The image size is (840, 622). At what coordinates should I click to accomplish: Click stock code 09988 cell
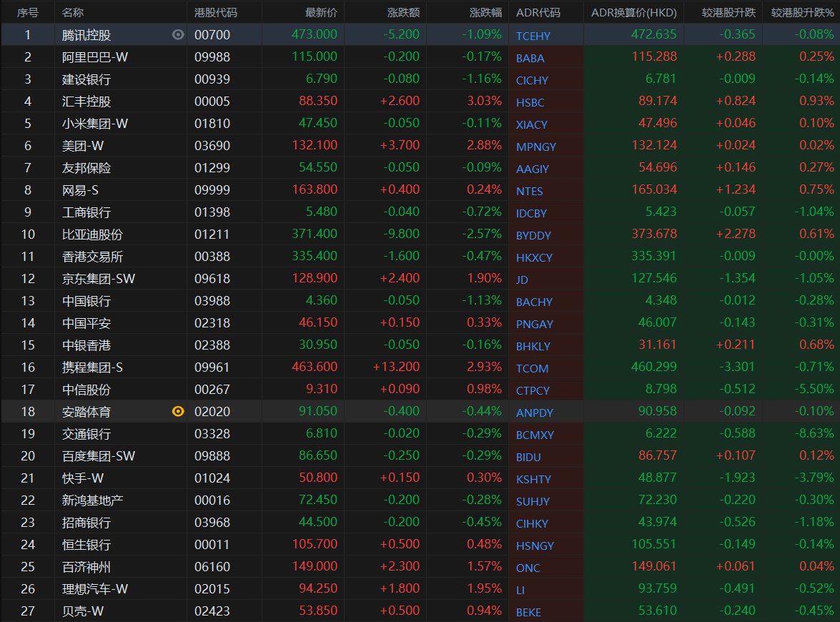coord(212,56)
